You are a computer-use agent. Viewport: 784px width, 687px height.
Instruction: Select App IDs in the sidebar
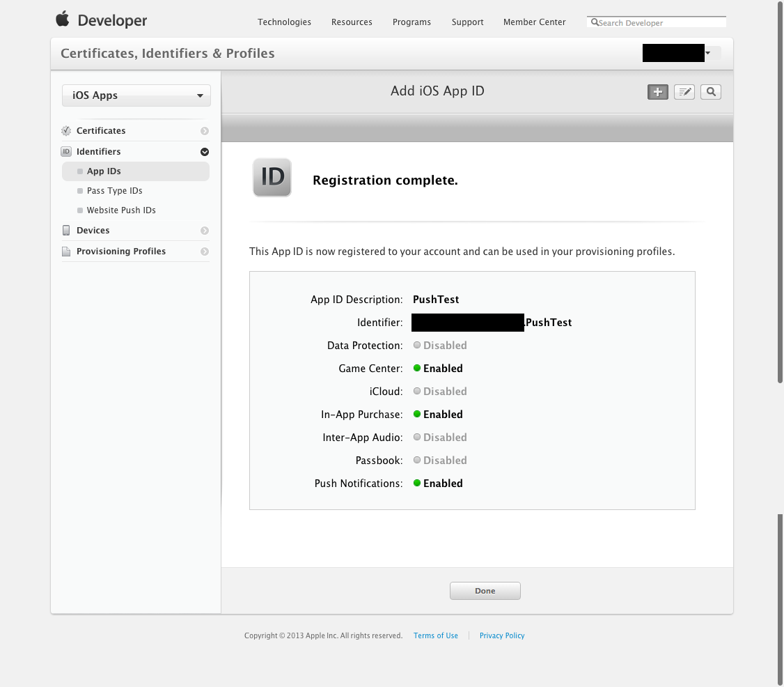pos(136,171)
